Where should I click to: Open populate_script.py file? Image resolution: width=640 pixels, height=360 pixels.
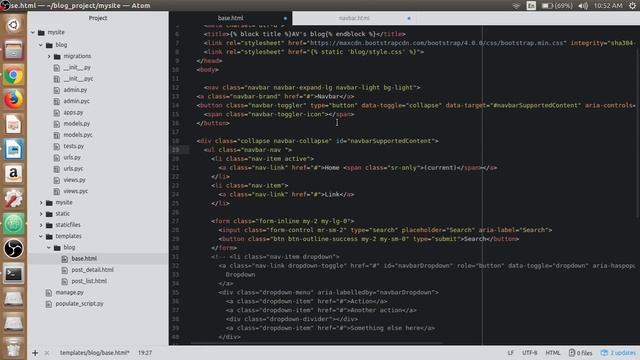coord(79,304)
